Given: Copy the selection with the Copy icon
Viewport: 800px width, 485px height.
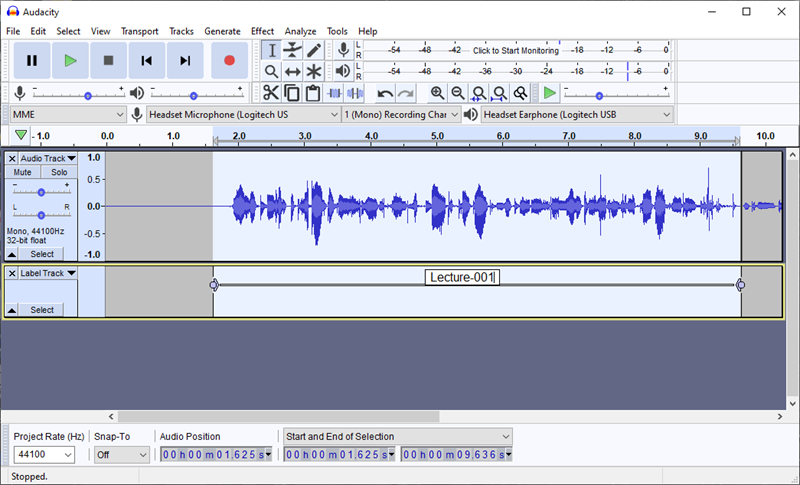Looking at the screenshot, I should tap(292, 93).
